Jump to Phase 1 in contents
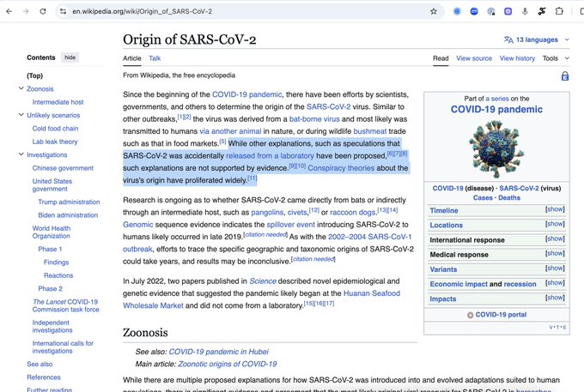The image size is (584, 392). click(50, 249)
